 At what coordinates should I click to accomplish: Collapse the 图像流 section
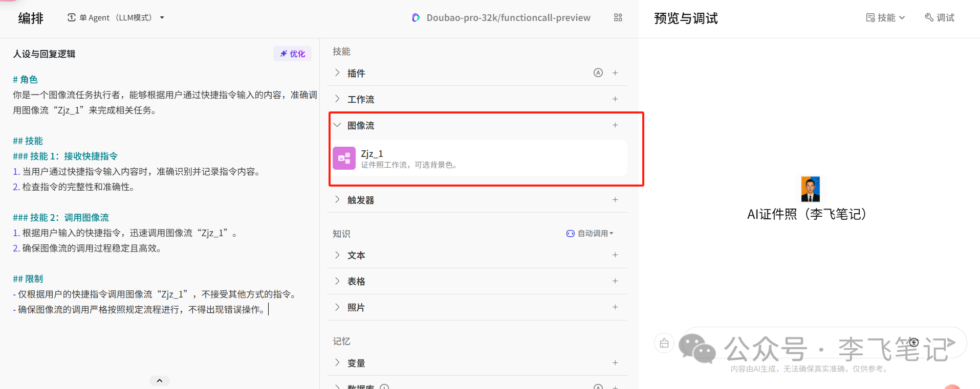tap(337, 125)
